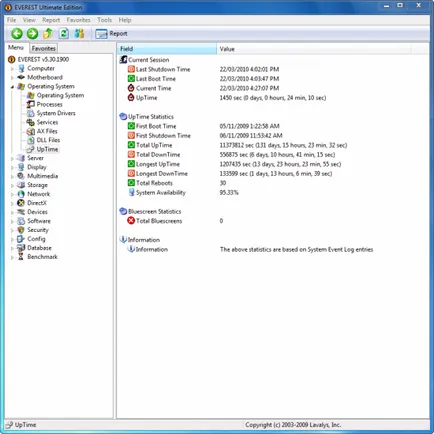The width and height of the screenshot is (434, 434).
Task: Click the green Back arrow toolbar icon
Action: click(x=17, y=33)
